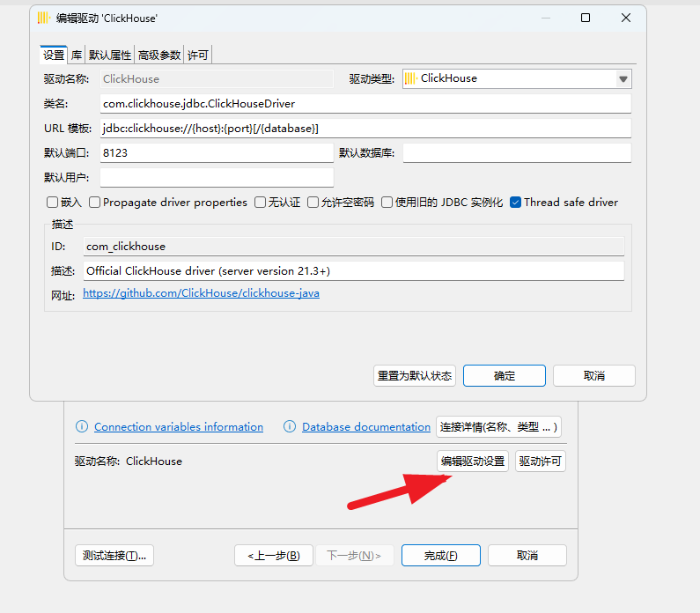Uncheck Thread safe driver checkbox
This screenshot has width=700, height=613.
point(515,203)
